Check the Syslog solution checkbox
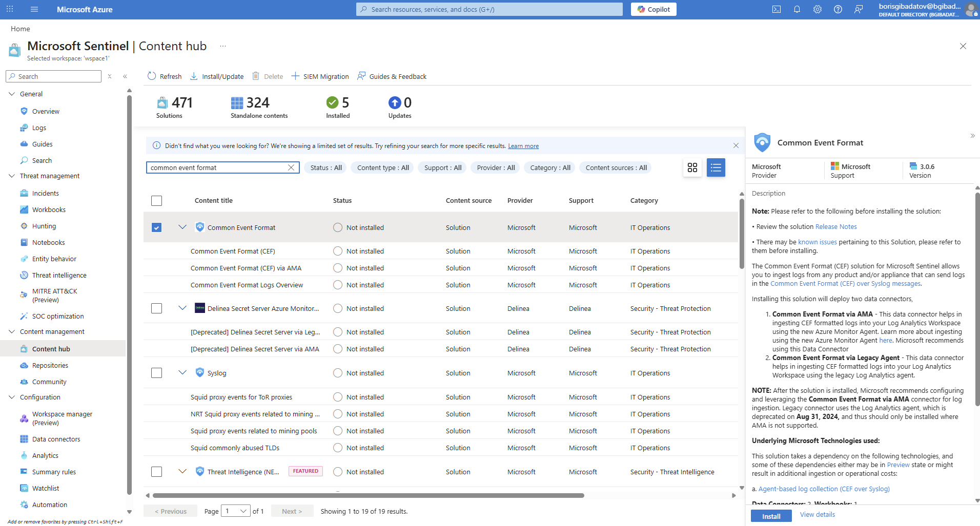980x526 pixels. coord(157,373)
